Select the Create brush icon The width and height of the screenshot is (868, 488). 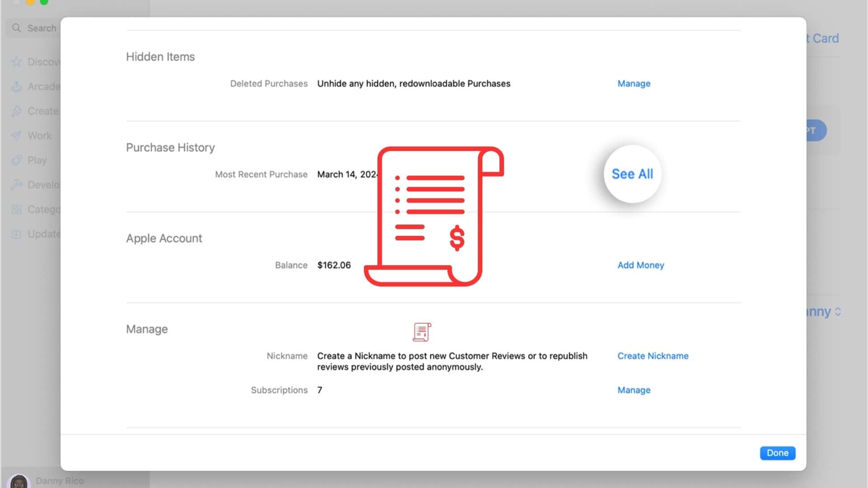(16, 111)
